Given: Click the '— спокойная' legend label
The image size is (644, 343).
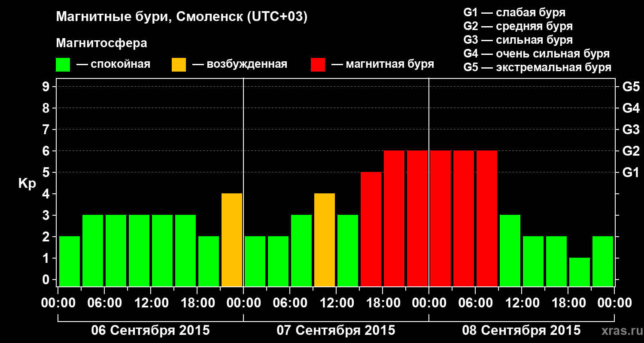Looking at the screenshot, I should coord(113,65).
